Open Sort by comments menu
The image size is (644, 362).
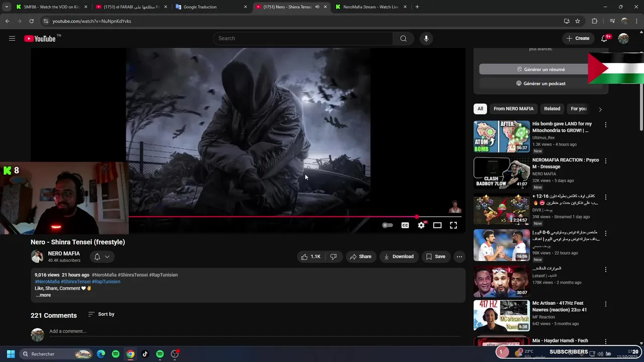click(101, 314)
